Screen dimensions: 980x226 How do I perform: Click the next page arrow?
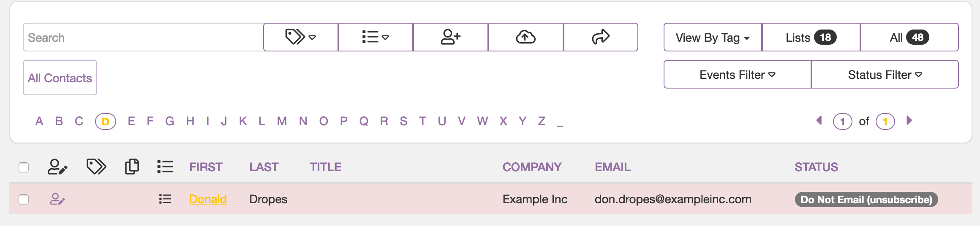909,121
